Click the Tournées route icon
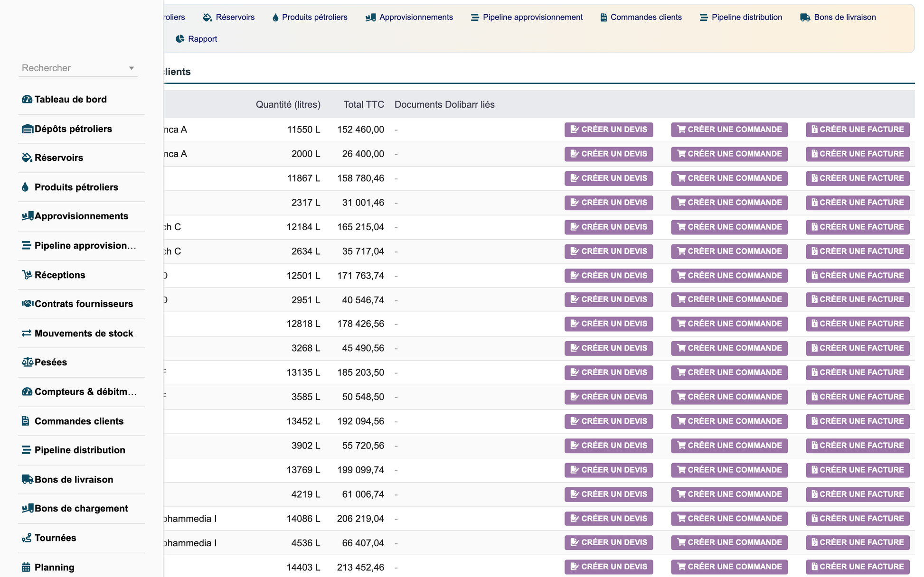 pyautogui.click(x=27, y=538)
